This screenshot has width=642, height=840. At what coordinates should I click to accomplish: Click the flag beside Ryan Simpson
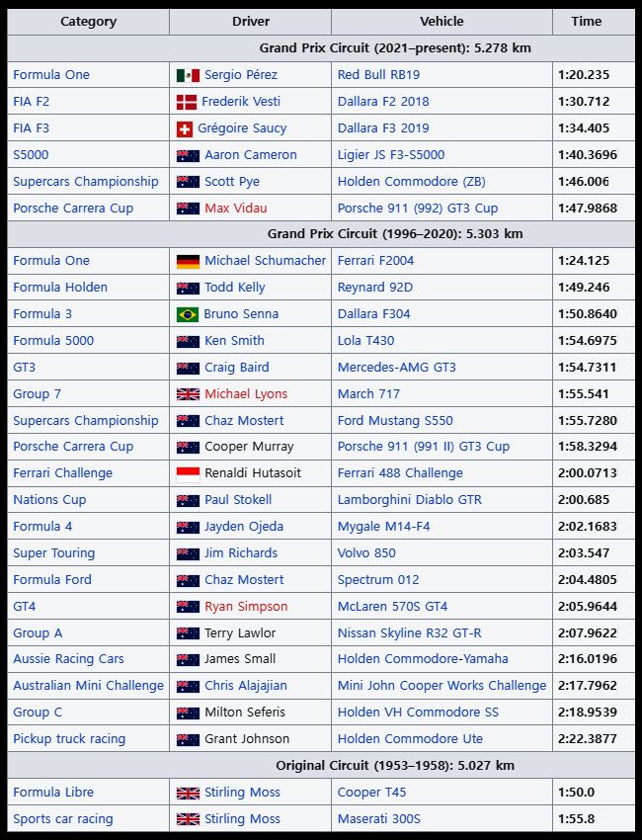tap(188, 607)
